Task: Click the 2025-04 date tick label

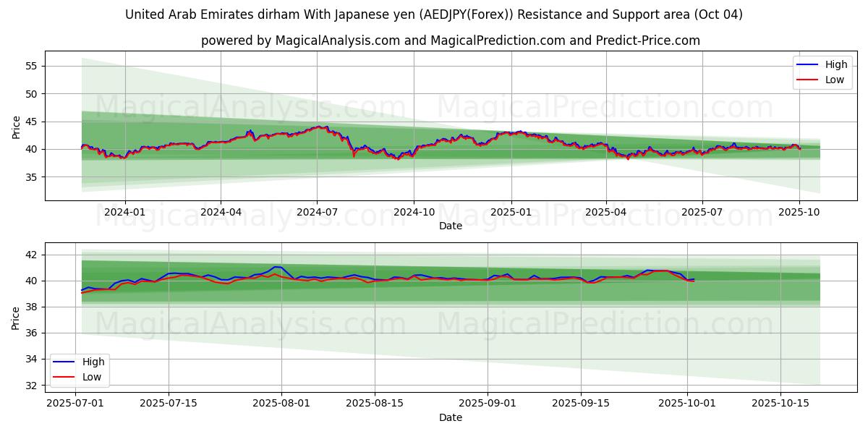Action: pos(605,213)
